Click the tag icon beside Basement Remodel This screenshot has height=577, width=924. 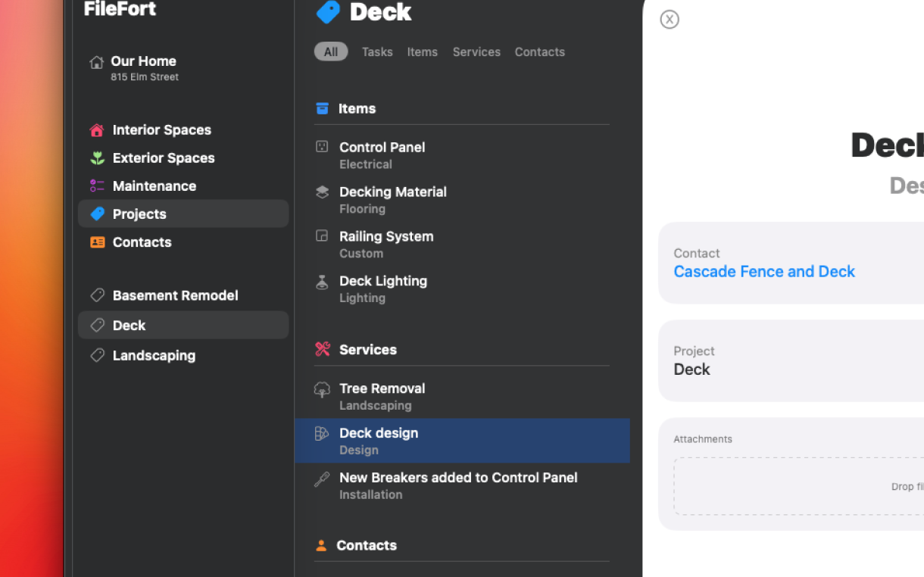[x=97, y=295]
